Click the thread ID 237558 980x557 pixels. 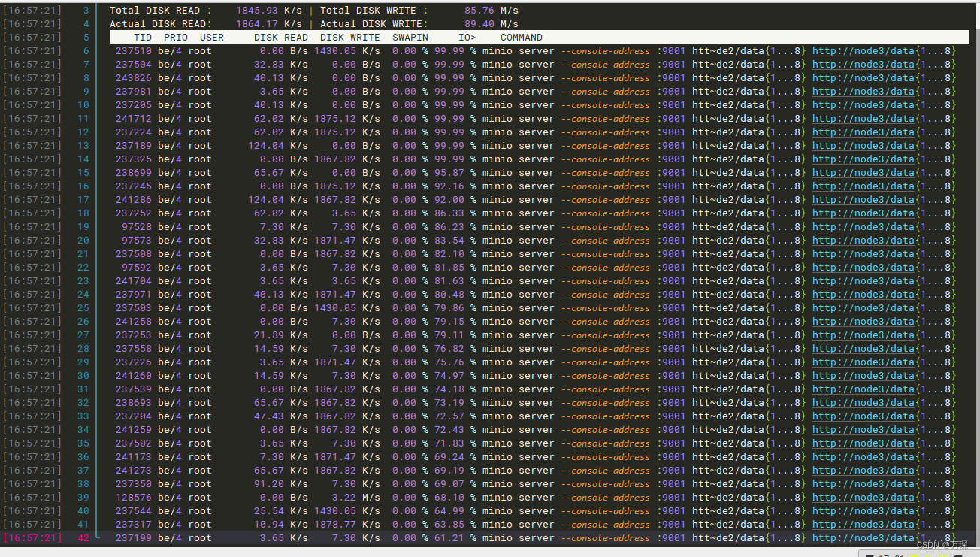tap(134, 349)
